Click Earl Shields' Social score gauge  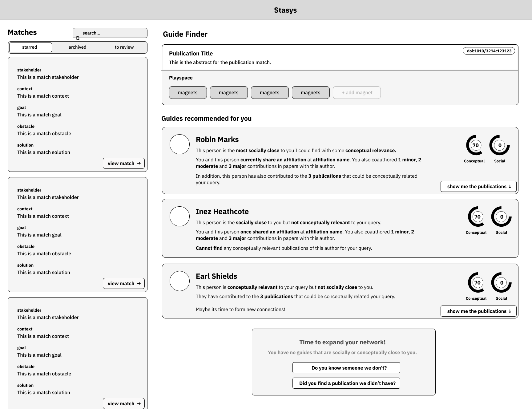(502, 283)
